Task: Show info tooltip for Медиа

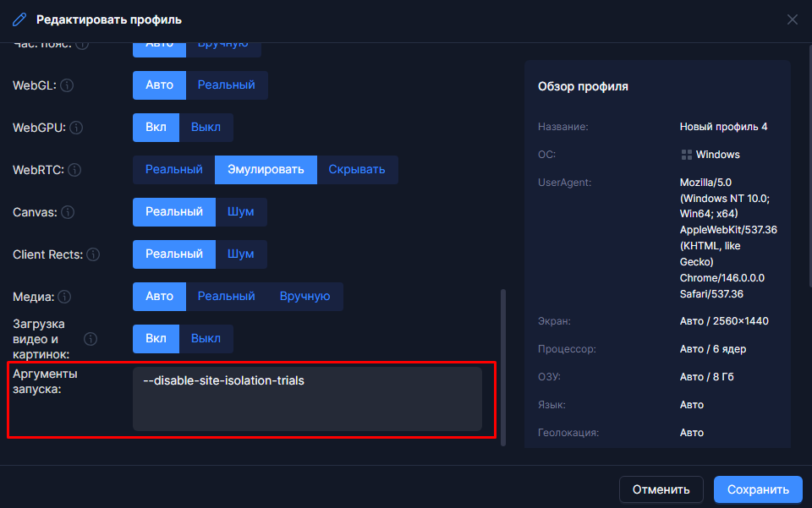Action: click(x=64, y=297)
